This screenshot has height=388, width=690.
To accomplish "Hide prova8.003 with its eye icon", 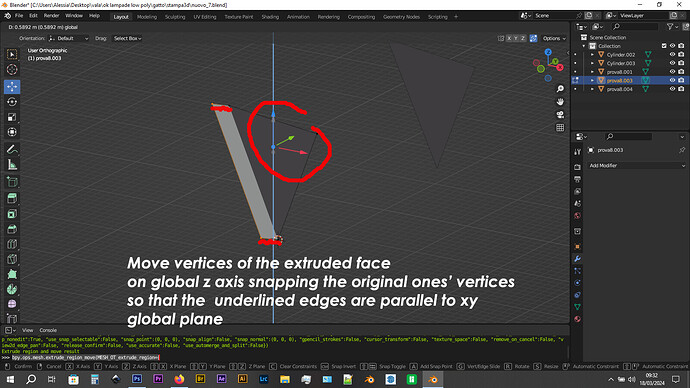I will coord(672,80).
